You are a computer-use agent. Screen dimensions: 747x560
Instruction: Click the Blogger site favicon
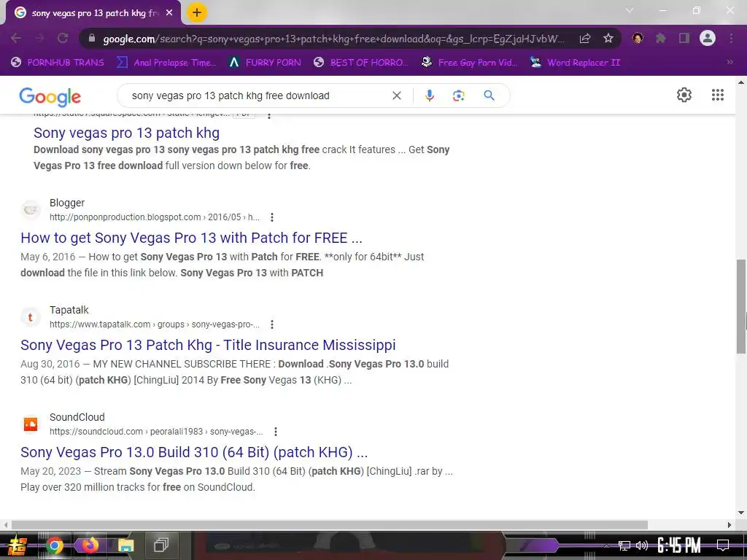31,210
